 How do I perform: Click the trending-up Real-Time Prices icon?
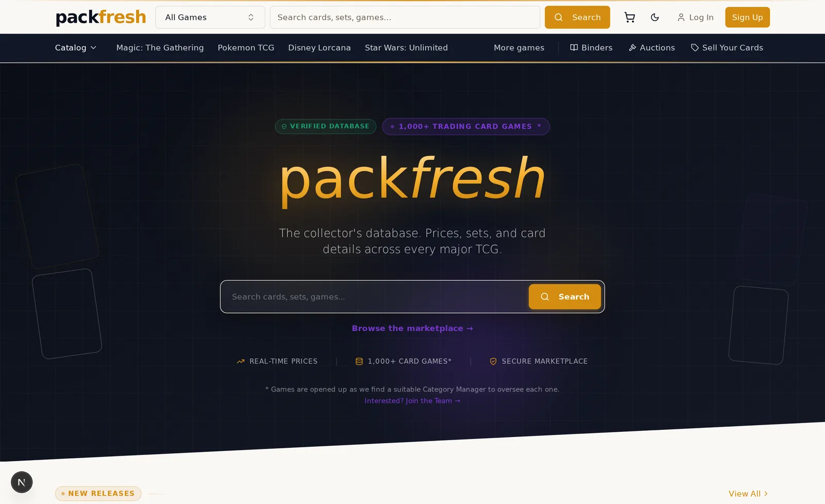[241, 362]
